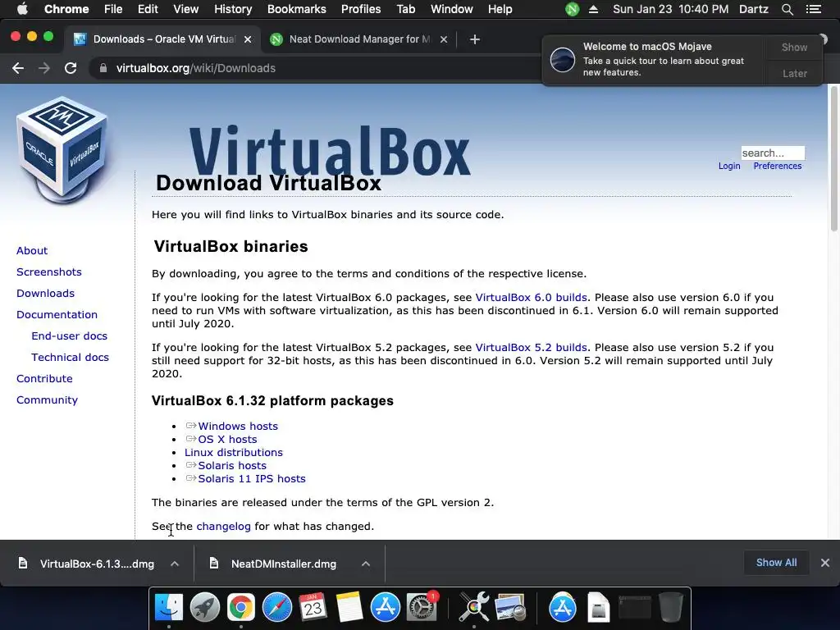840x630 pixels.
Task: Open Spotlight search magnifier
Action: pos(787,9)
